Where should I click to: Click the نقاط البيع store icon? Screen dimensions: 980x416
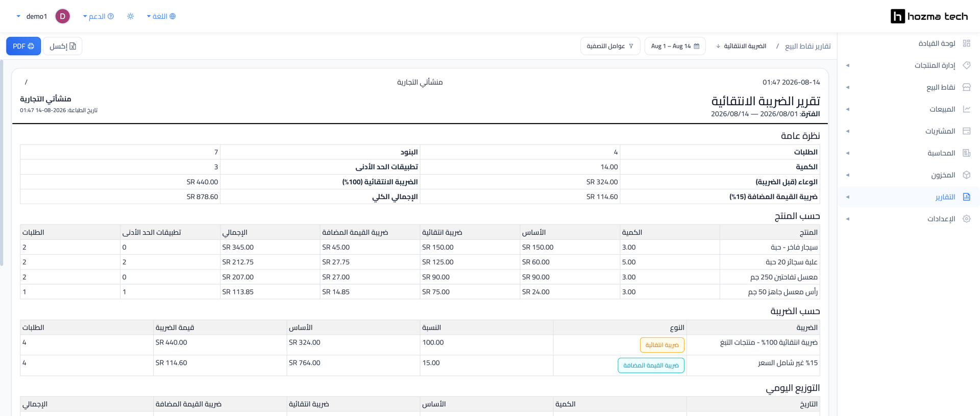coord(966,87)
